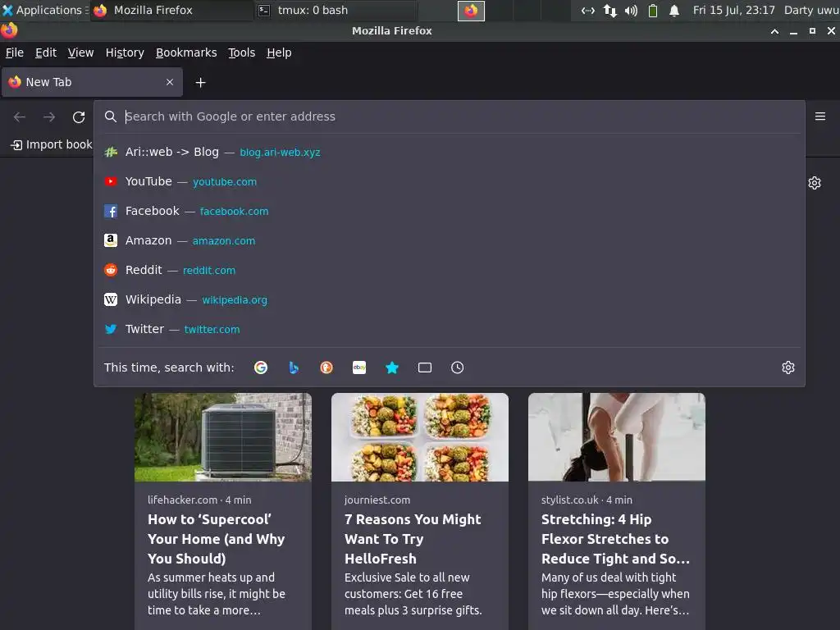Open air conditioner article thumbnail
This screenshot has height=630, width=840.
click(x=223, y=437)
